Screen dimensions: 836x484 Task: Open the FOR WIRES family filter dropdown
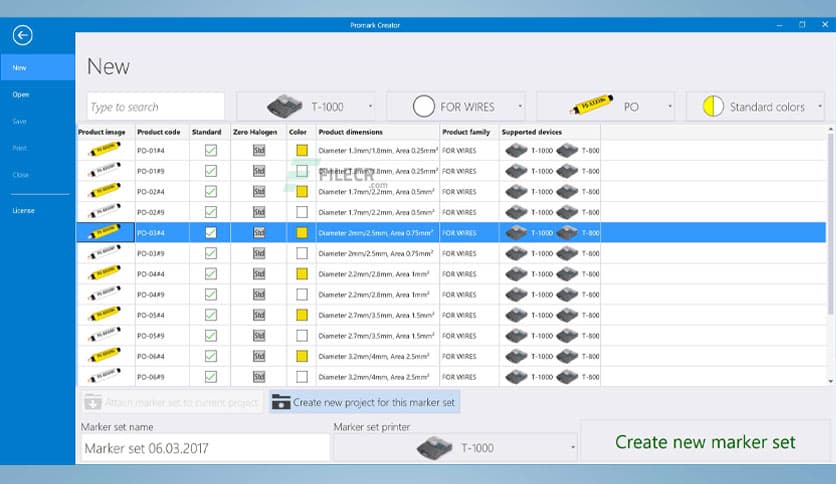(x=456, y=107)
